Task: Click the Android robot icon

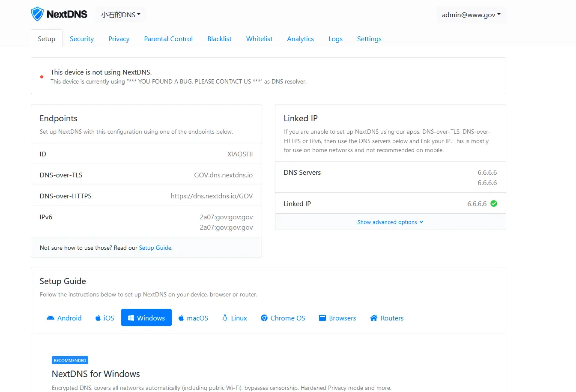Action: point(51,318)
